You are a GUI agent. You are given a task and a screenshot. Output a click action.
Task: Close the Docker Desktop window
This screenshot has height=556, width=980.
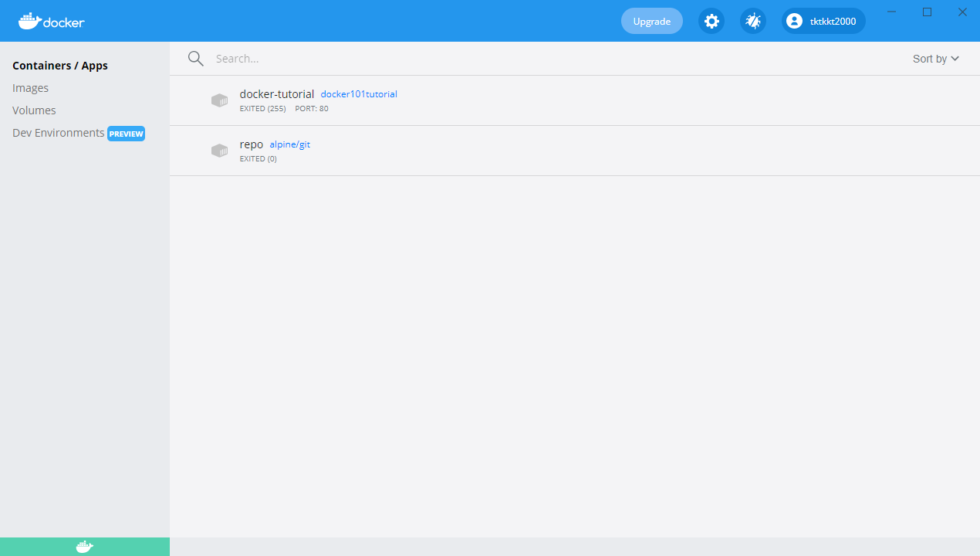pos(962,12)
